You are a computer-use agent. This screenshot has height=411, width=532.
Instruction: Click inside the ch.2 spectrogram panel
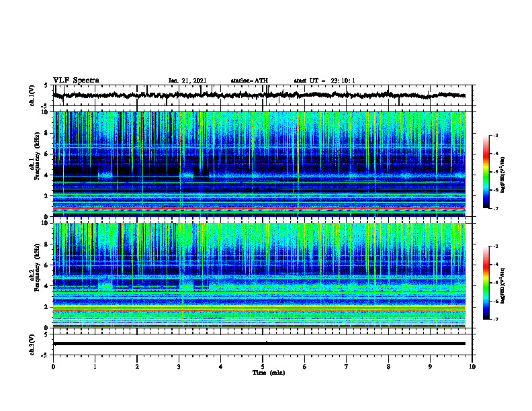[x=259, y=275]
